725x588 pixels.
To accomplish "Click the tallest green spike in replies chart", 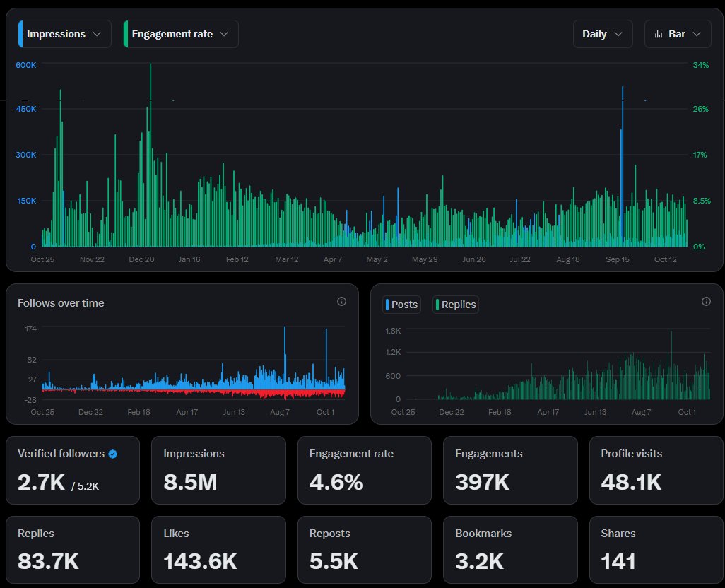I will 671,365.
